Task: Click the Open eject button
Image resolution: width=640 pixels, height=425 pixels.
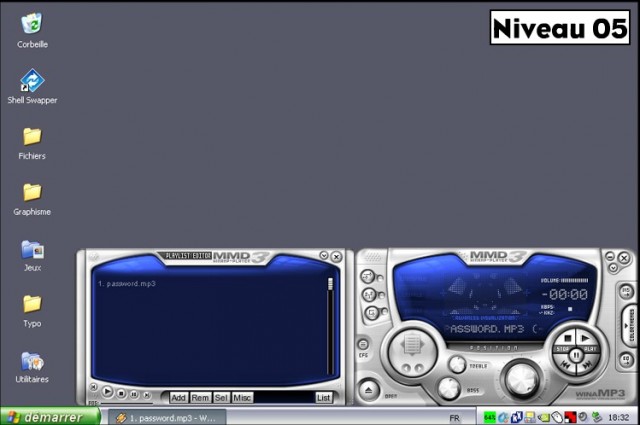Action: [369, 389]
